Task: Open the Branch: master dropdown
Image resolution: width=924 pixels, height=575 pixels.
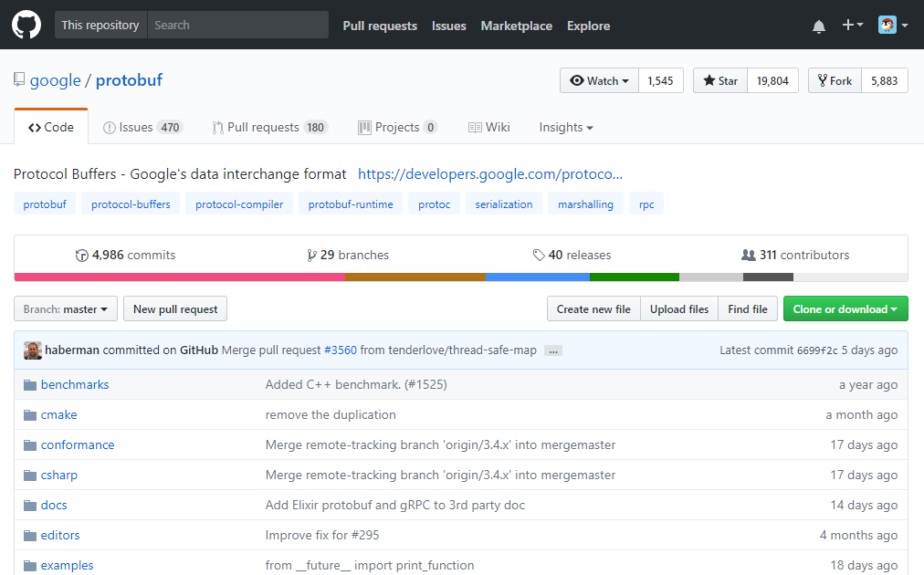Action: pyautogui.click(x=66, y=308)
